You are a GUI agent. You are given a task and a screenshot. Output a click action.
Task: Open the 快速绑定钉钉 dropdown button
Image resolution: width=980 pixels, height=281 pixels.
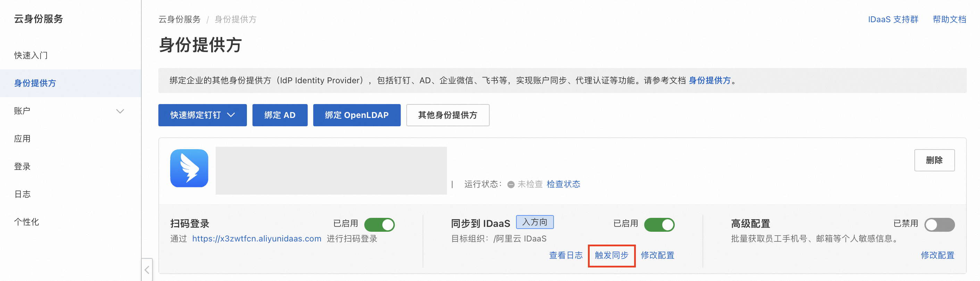(202, 115)
